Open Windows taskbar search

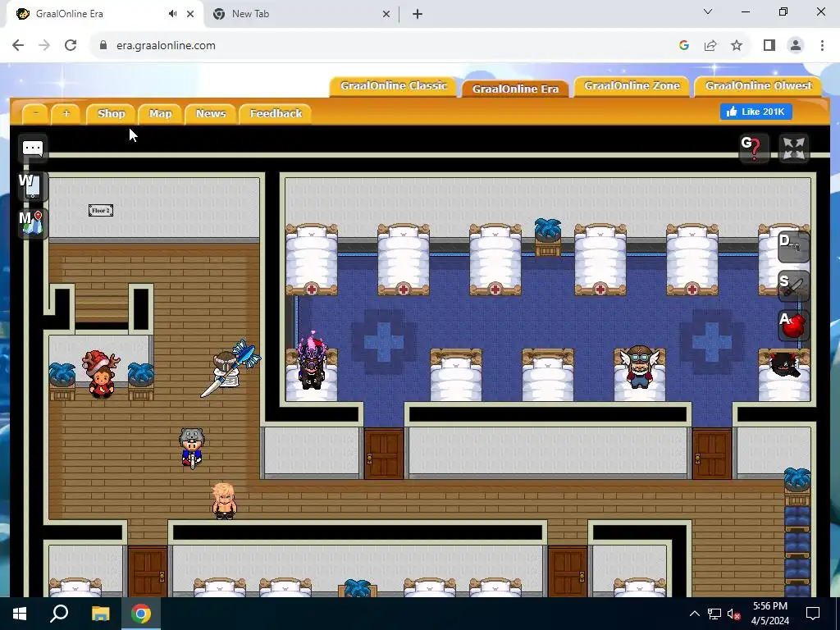(x=59, y=614)
